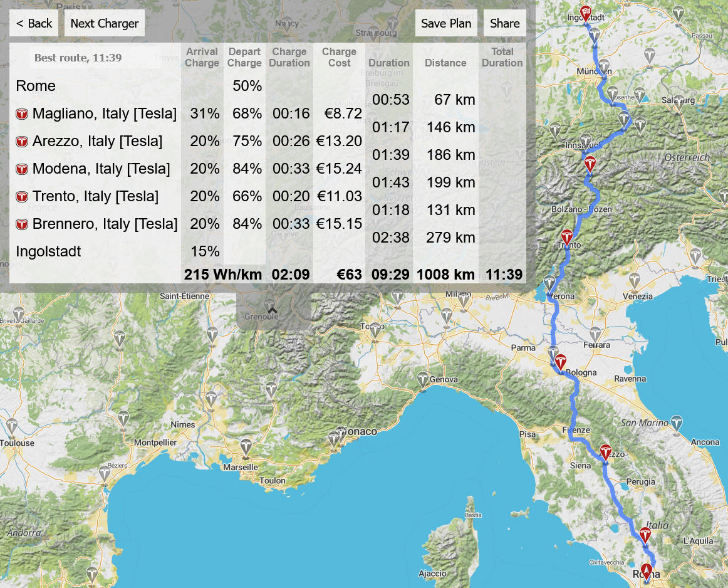
Task: Select gray Supercharger pin near Brive-la-Gaillarde
Action: coord(19,315)
